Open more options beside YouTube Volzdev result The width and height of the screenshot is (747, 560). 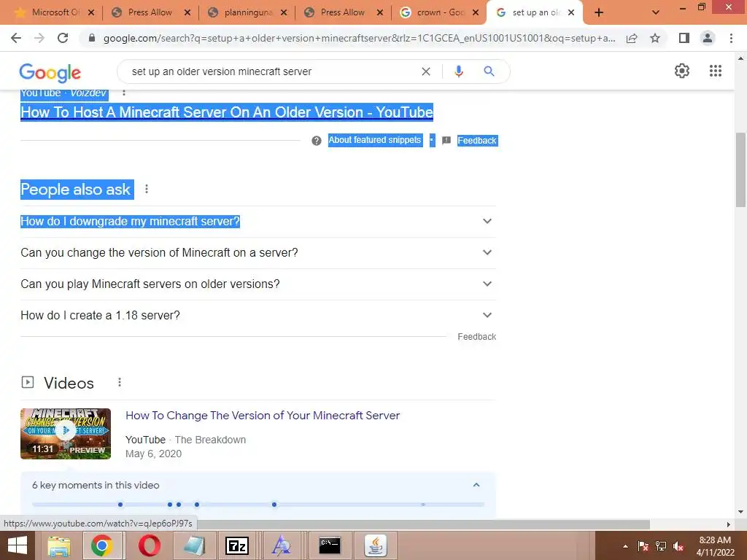(124, 93)
